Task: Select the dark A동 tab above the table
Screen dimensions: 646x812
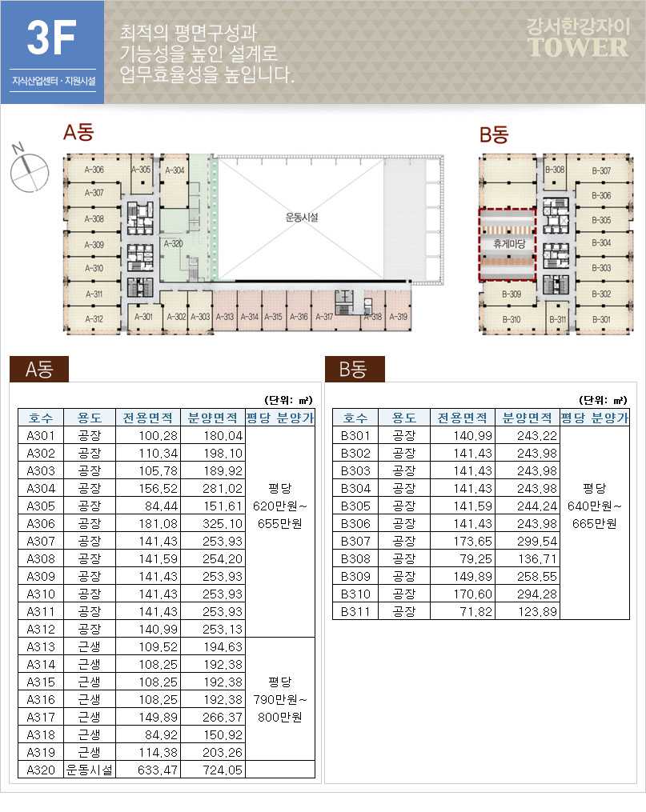Action: pos(39,369)
